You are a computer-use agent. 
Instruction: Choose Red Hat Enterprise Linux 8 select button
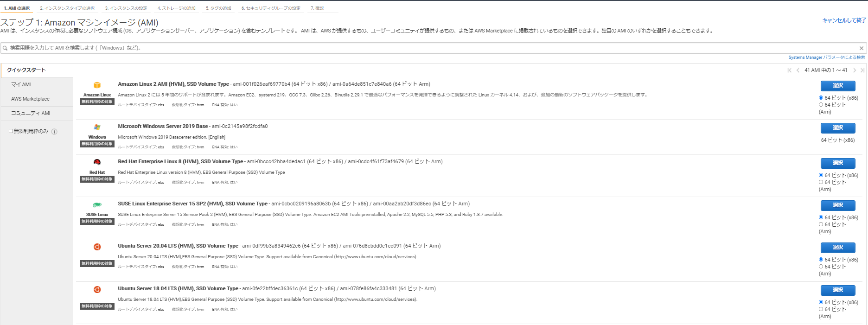pos(838,163)
